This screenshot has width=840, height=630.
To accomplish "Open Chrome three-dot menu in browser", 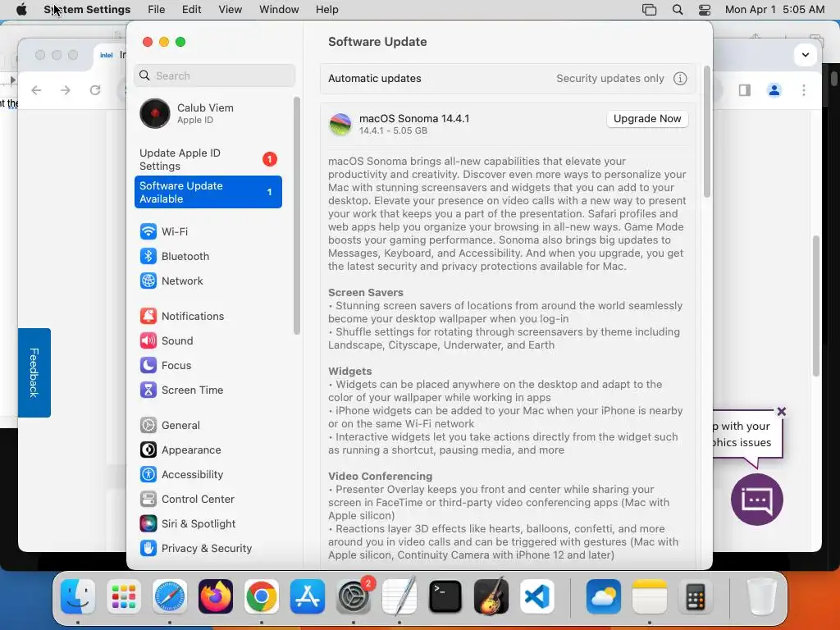I will 804,90.
